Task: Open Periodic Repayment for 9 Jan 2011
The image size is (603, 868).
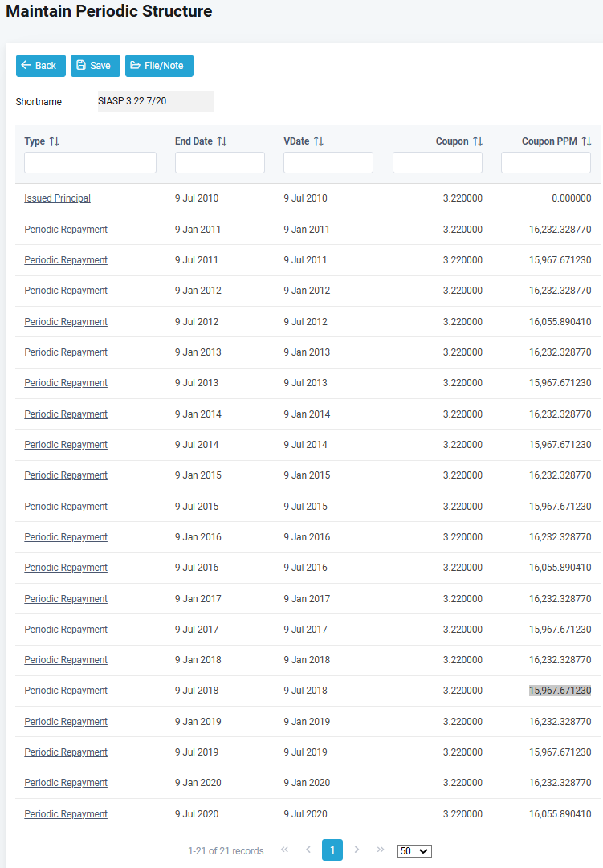Action: (66, 230)
